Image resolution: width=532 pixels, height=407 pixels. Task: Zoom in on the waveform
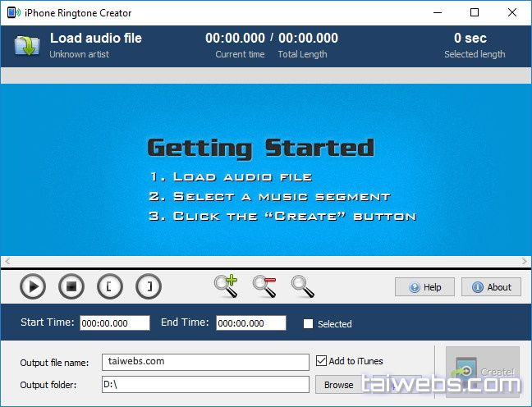[x=225, y=286]
